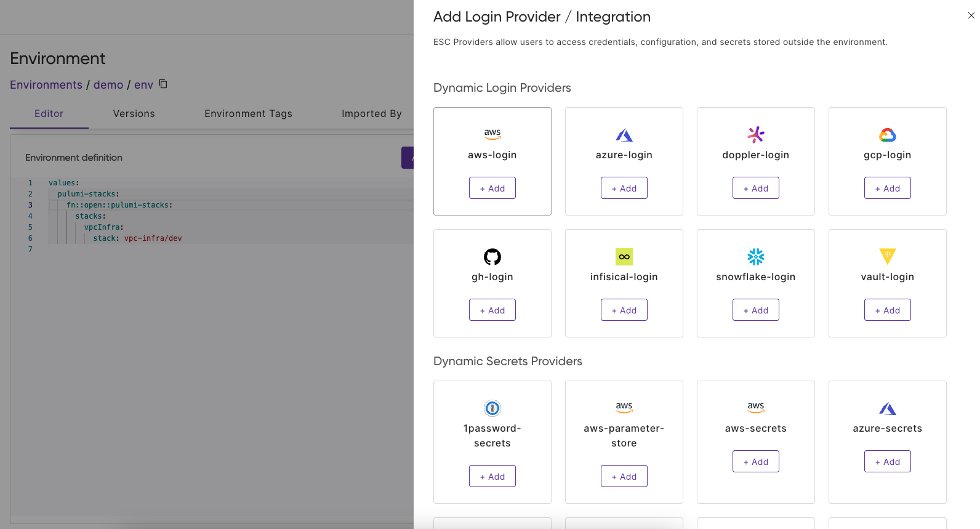Open the demo breadcrumb link
Screen dimensions: 980x529
coord(108,85)
